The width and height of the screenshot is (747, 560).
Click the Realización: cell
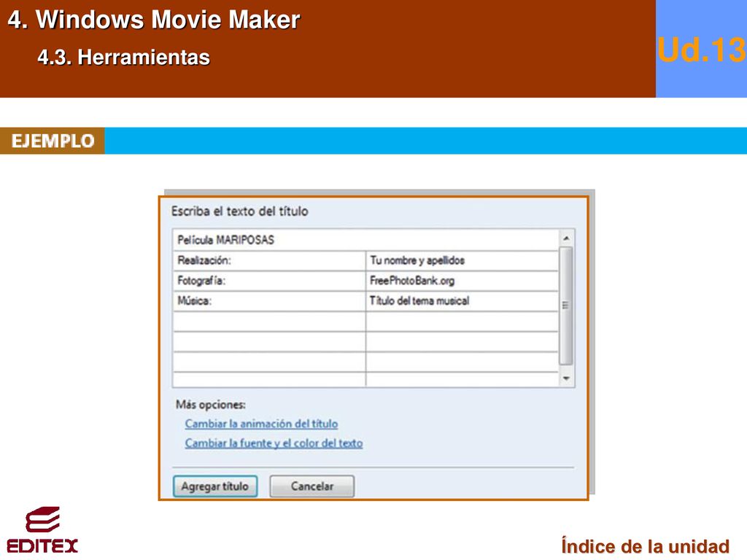(x=269, y=261)
